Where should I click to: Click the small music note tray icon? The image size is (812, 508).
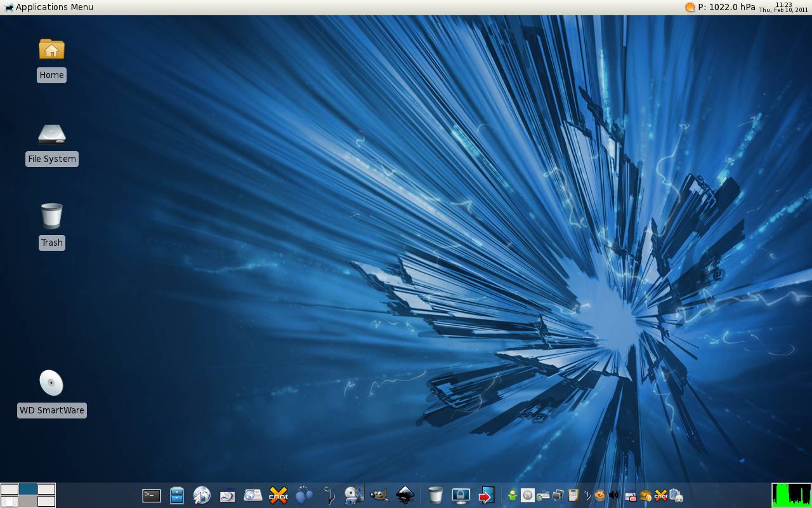coord(587,495)
